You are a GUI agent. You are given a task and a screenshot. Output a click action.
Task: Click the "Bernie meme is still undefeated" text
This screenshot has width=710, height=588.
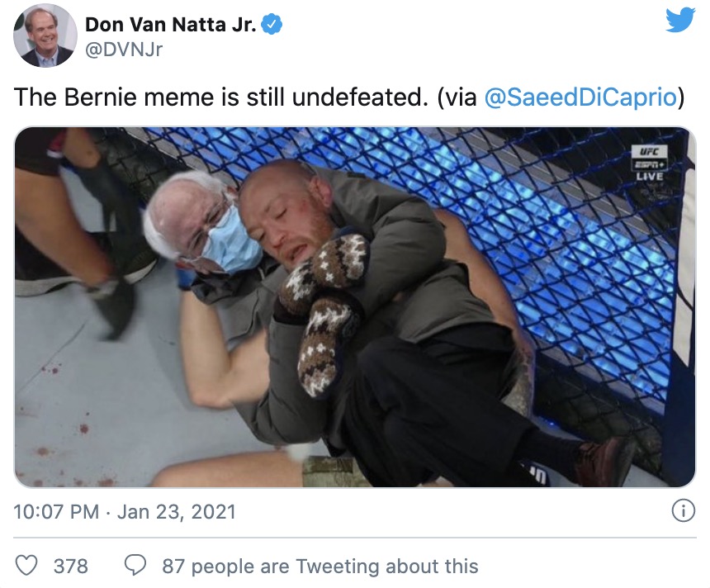pos(223,97)
